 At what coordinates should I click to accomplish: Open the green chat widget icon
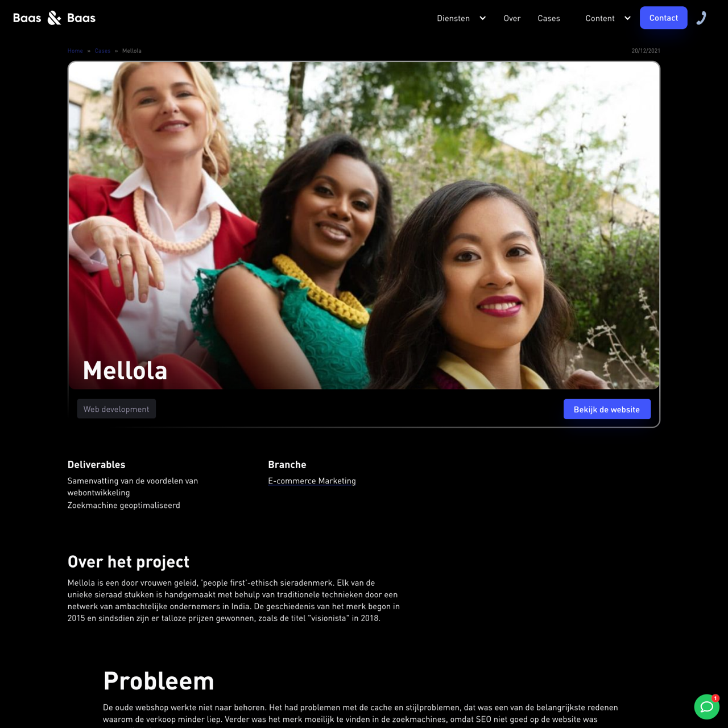coord(706,707)
